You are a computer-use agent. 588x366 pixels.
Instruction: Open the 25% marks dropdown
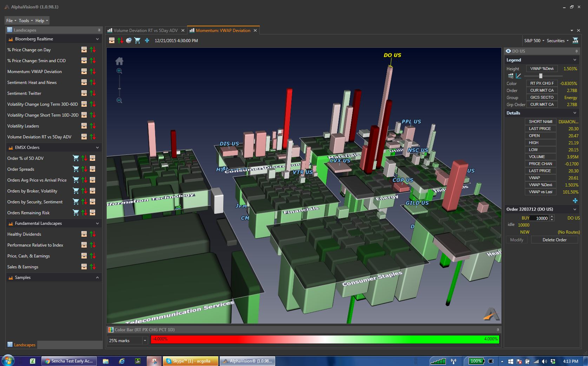(145, 340)
